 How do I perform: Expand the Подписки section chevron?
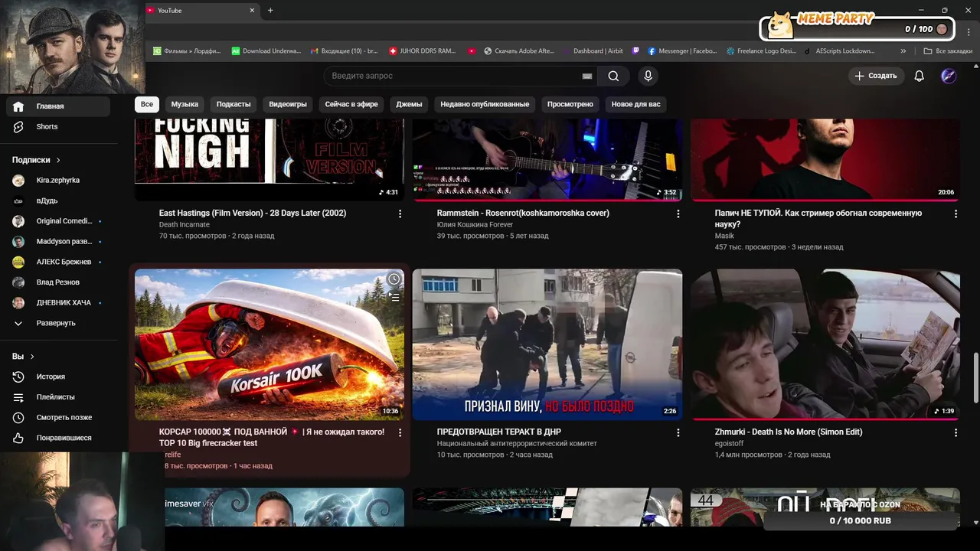point(57,161)
